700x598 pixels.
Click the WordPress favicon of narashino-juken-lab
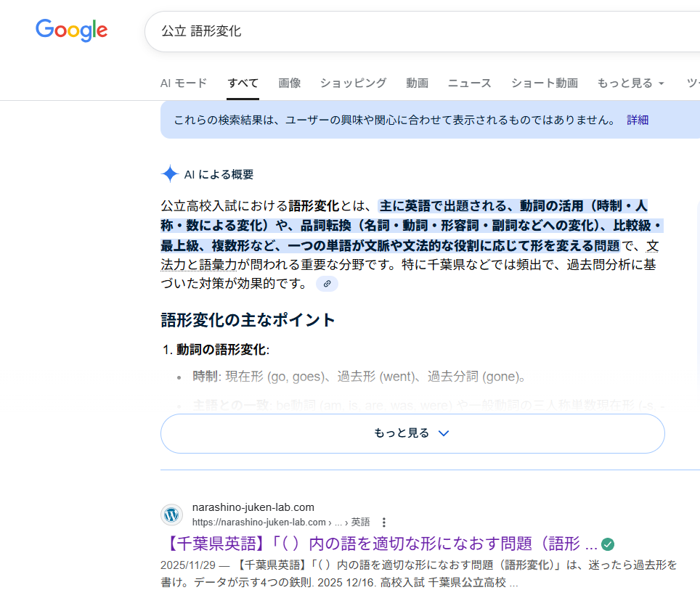point(172,515)
